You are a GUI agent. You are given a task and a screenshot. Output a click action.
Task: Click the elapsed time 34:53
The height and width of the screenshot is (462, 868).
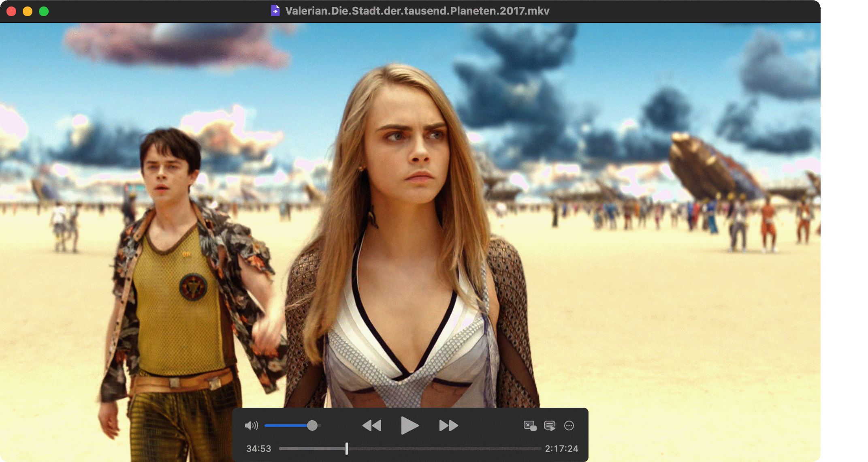pyautogui.click(x=258, y=449)
